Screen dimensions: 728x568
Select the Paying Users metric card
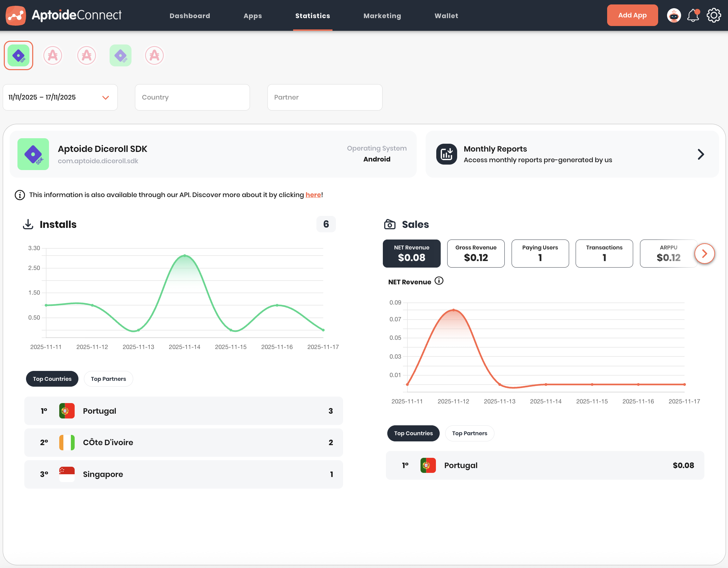pos(540,254)
